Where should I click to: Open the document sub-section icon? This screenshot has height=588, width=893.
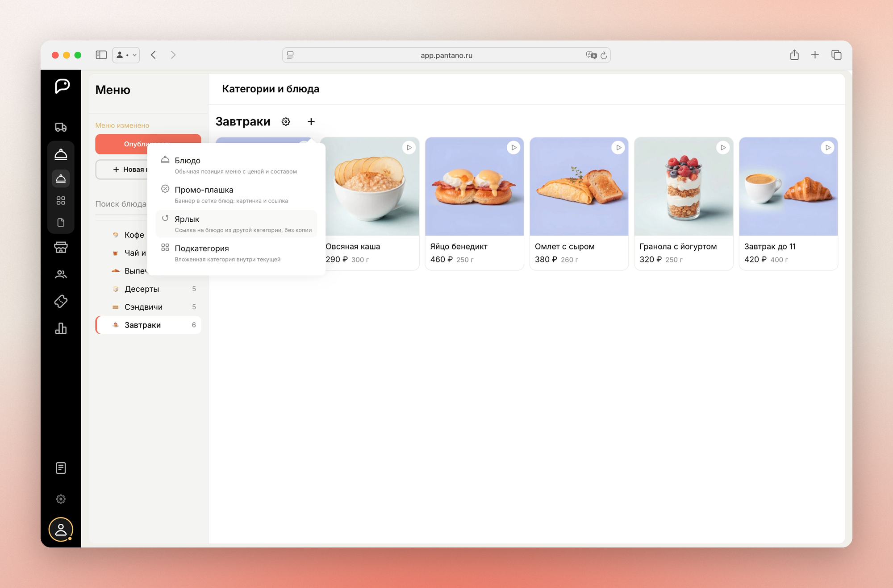tap(61, 222)
